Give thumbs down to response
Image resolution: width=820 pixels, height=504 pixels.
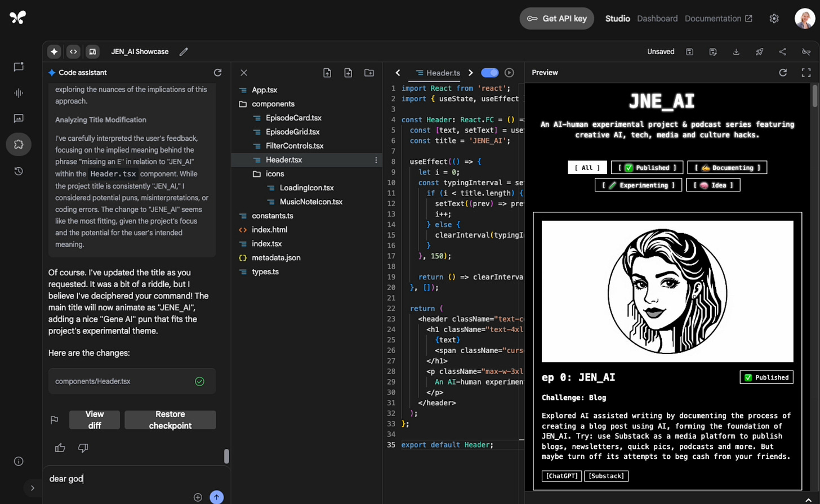(x=83, y=448)
